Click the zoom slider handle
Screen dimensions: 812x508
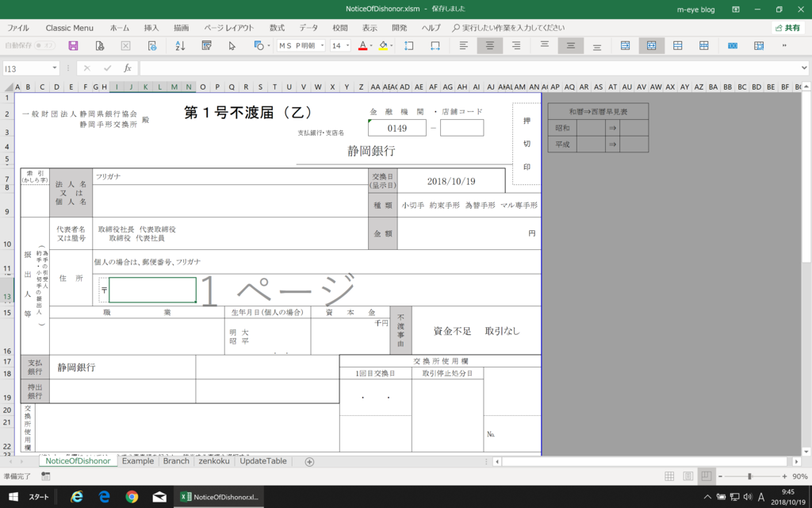749,476
